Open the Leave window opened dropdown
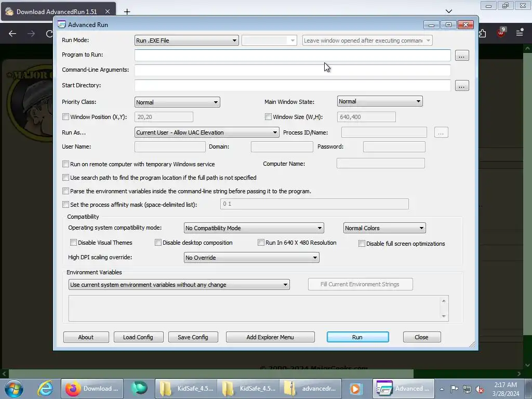Screen dimensions: 532x399 367,41
